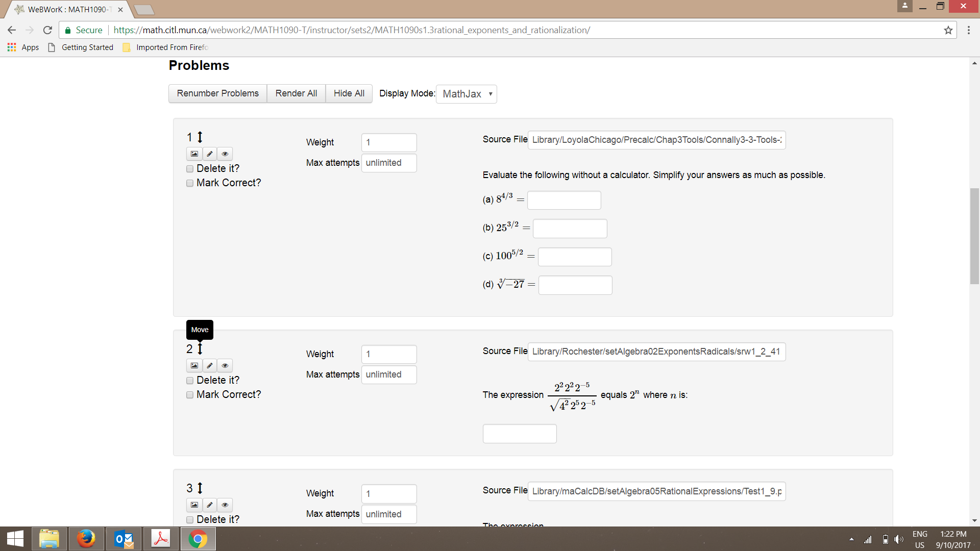Click the answer box for part (c) 100^(5/2)
Screen dimensions: 980x551
575,257
